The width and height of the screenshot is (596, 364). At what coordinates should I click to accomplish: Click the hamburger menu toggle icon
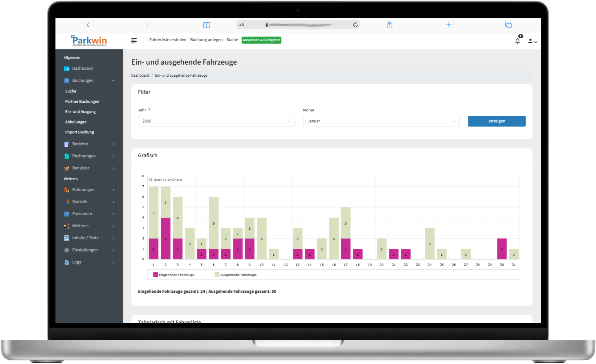pyautogui.click(x=134, y=41)
